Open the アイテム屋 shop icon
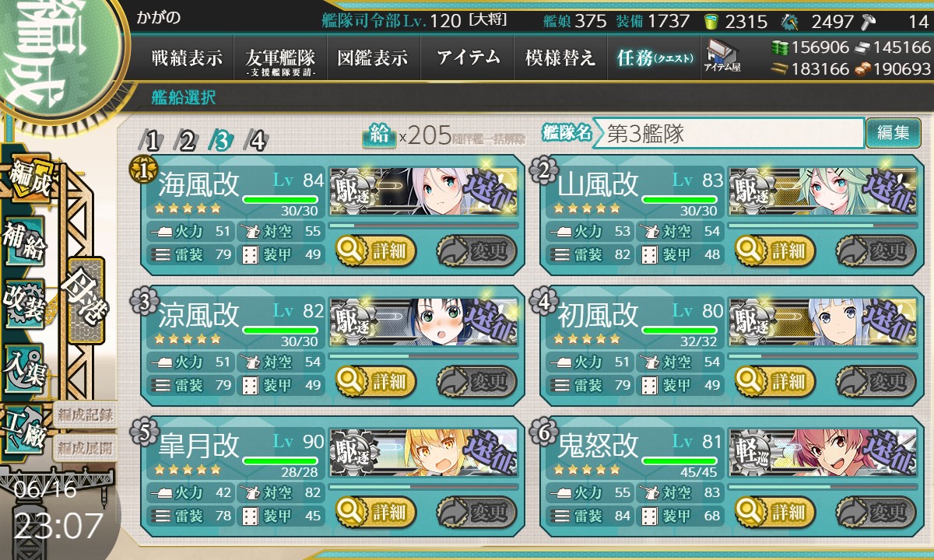The width and height of the screenshot is (934, 560). 722,56
